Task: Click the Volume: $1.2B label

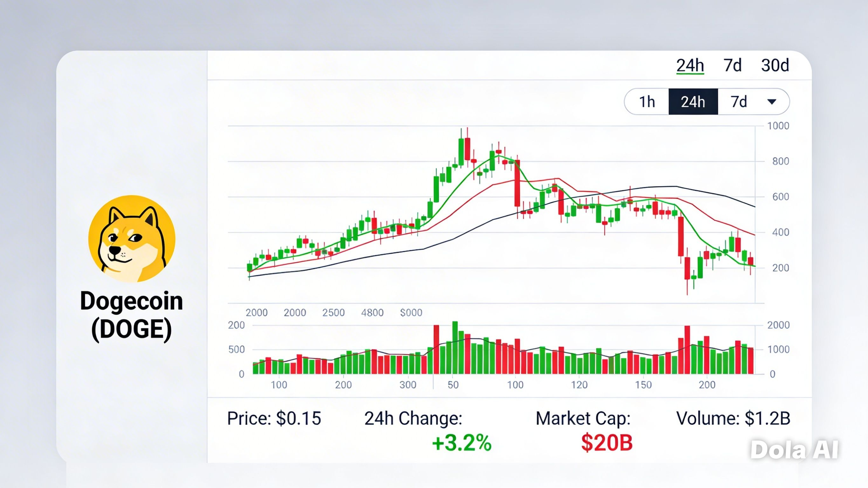Action: (x=733, y=418)
